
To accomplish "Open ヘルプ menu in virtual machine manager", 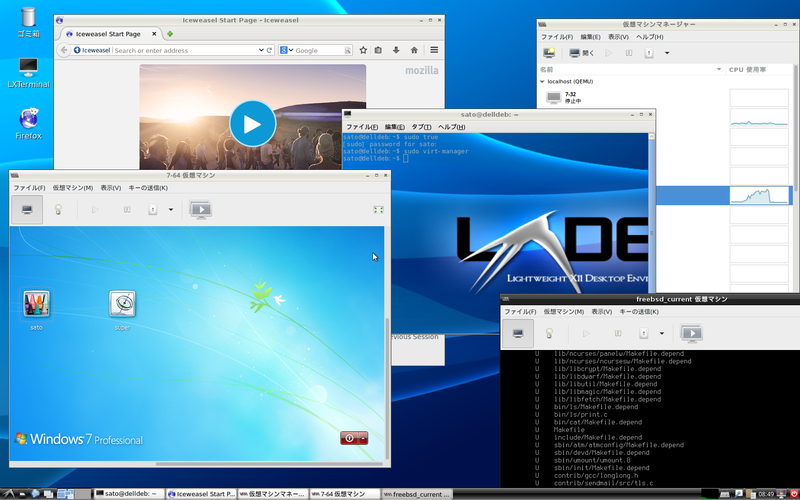I will click(x=649, y=37).
